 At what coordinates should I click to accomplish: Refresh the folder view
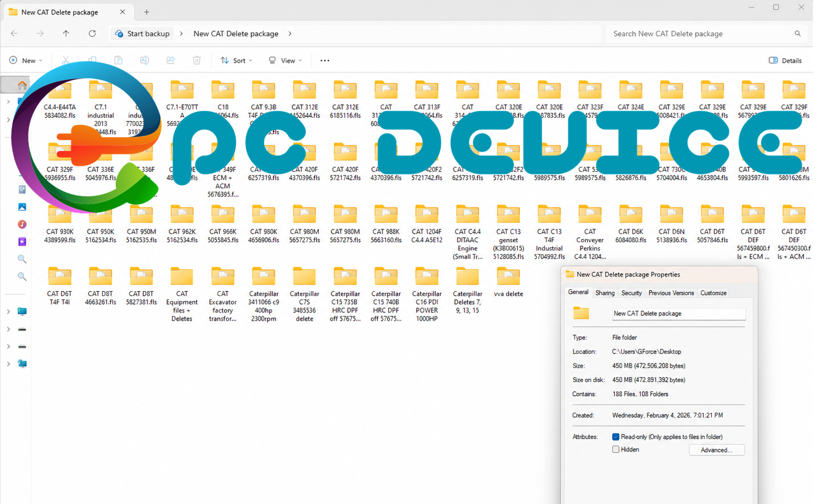pyautogui.click(x=92, y=34)
